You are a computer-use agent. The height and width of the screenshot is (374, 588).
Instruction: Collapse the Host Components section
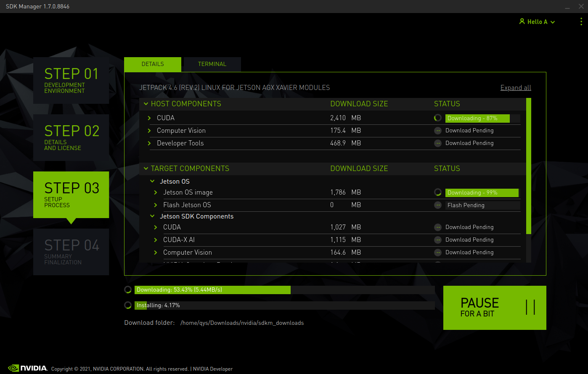click(x=146, y=104)
